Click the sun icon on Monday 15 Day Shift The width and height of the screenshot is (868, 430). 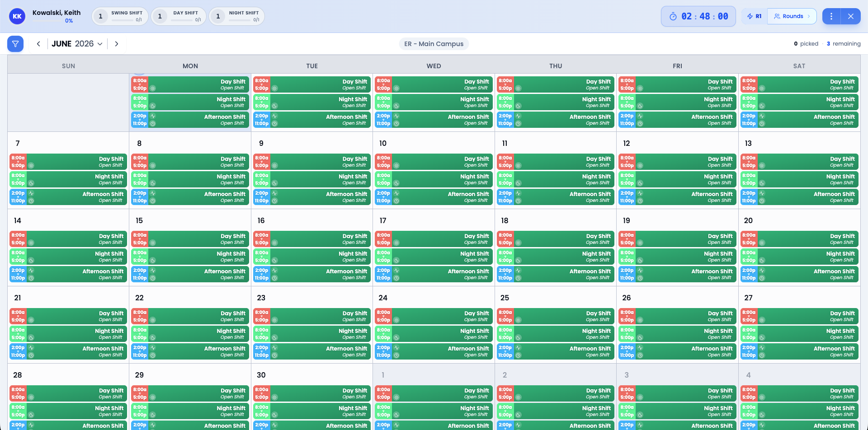click(153, 243)
